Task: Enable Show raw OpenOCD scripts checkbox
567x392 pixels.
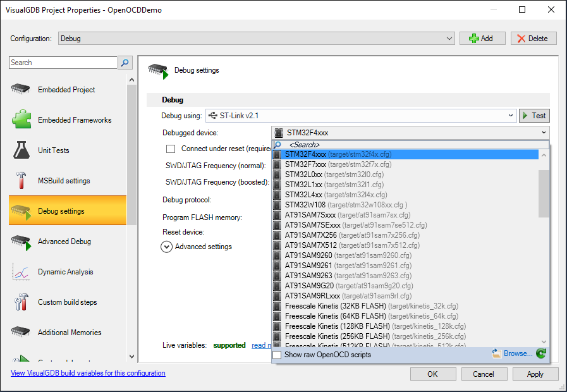Action: click(x=277, y=355)
